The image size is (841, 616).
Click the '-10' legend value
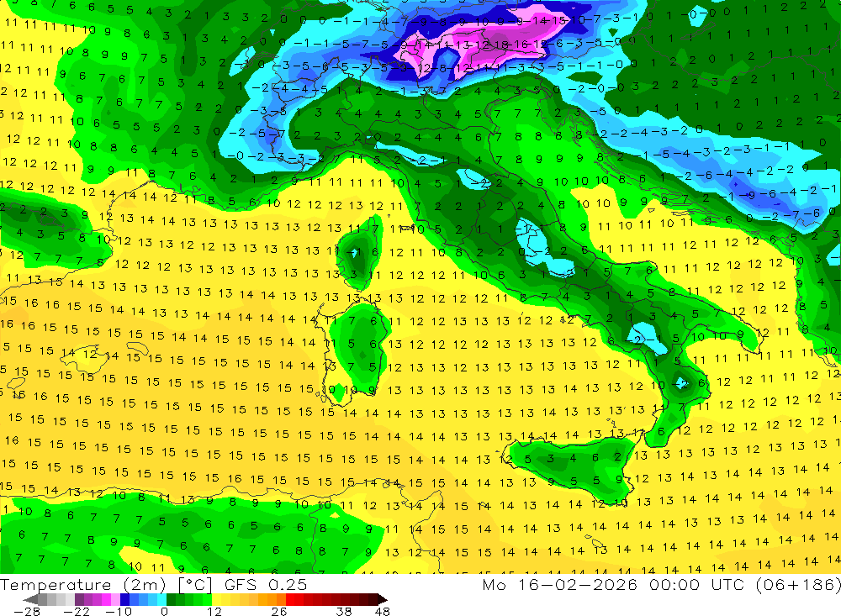point(119,611)
